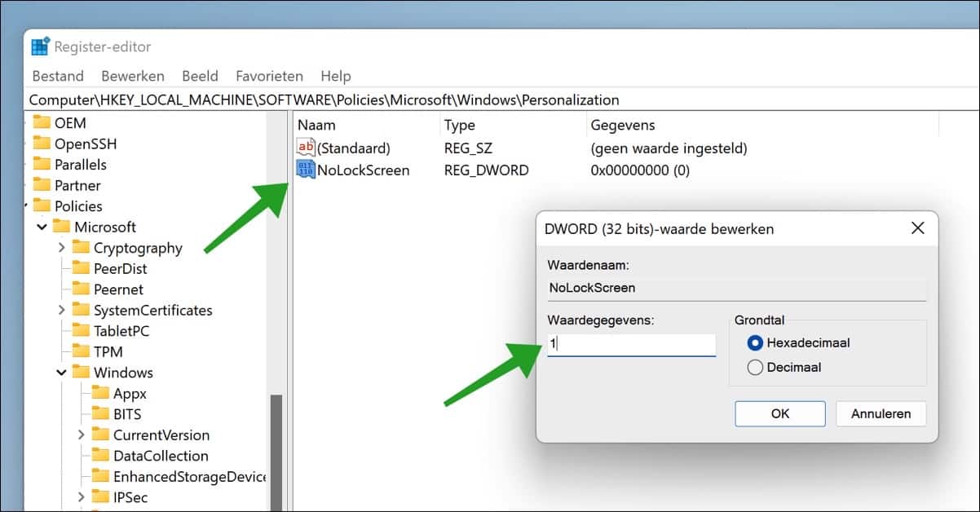Viewport: 980px width, 512px height.
Task: Click the BITS folder icon
Action: tap(100, 414)
